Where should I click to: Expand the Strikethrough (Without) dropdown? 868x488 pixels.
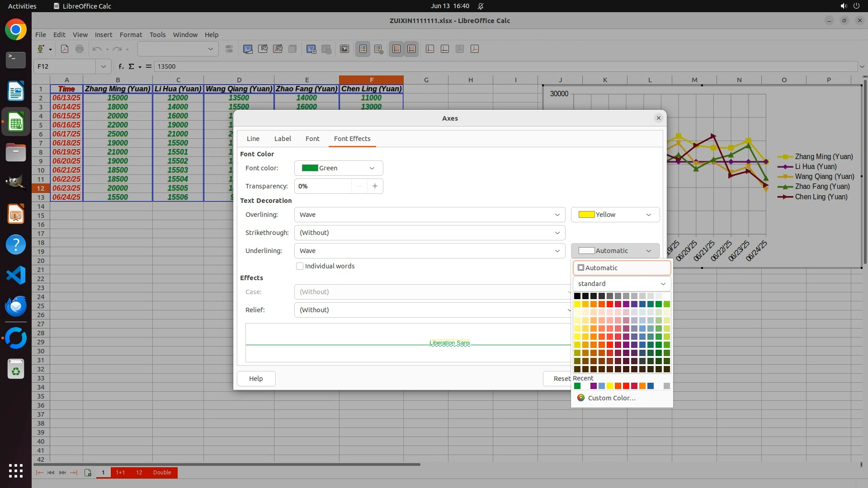[429, 233]
